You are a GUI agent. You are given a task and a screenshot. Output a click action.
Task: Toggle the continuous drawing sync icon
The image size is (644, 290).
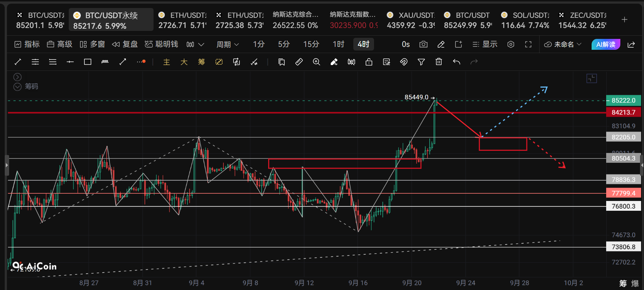[x=236, y=62]
